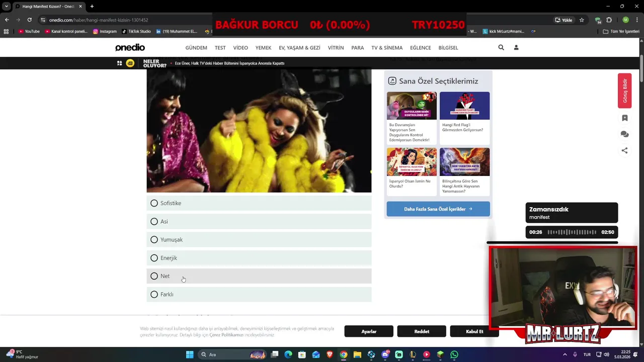Go to the PARA section
This screenshot has height=362, width=644.
[x=358, y=48]
